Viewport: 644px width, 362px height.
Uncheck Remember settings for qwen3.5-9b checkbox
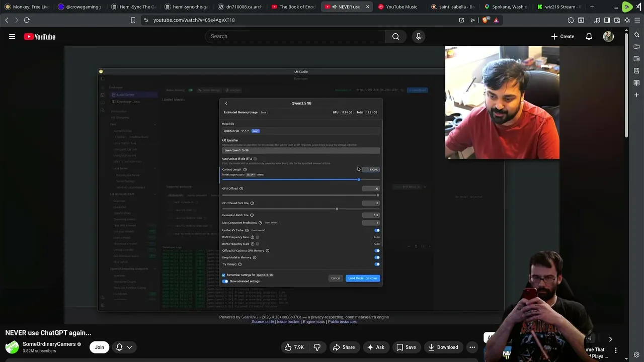click(223, 275)
